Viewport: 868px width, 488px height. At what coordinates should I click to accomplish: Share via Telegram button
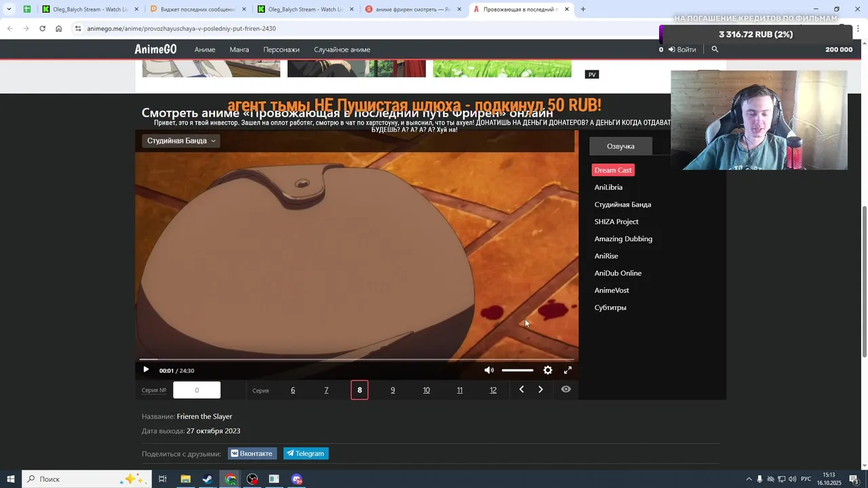click(x=305, y=453)
